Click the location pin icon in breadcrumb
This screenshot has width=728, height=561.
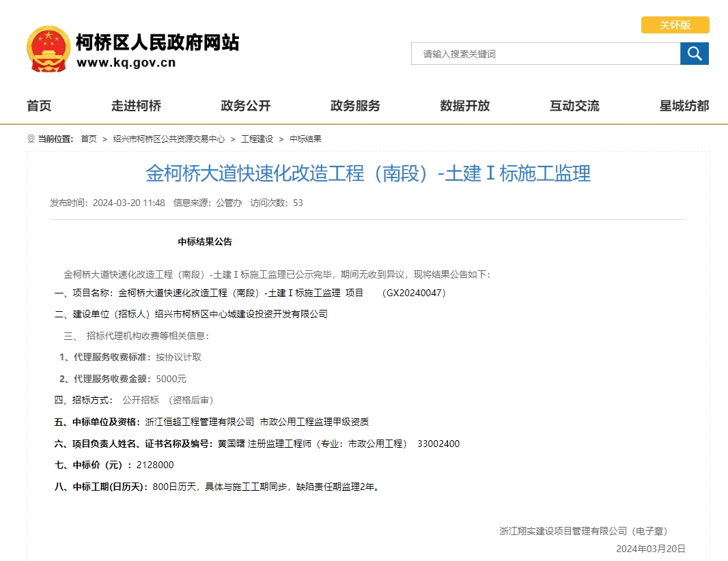click(x=31, y=139)
